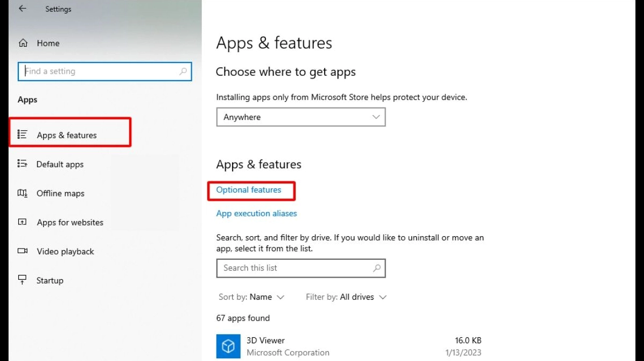644x361 pixels.
Task: Click the Home icon
Action: click(x=22, y=43)
